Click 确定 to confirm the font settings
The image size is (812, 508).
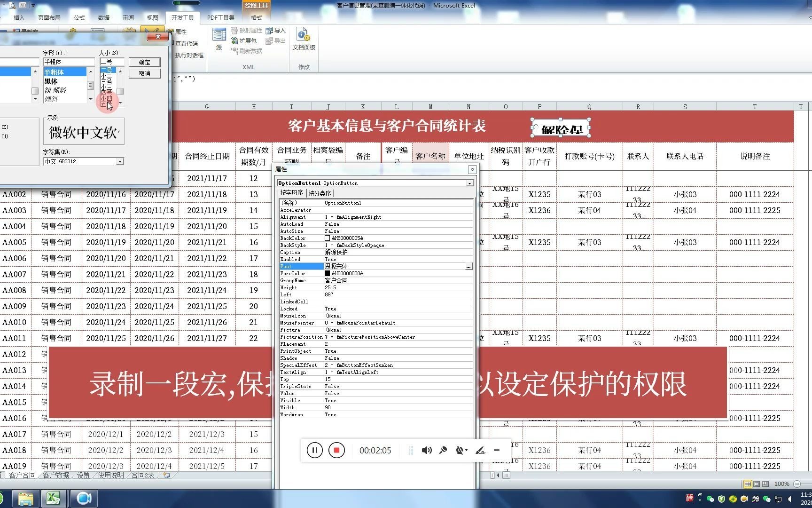[x=144, y=62]
